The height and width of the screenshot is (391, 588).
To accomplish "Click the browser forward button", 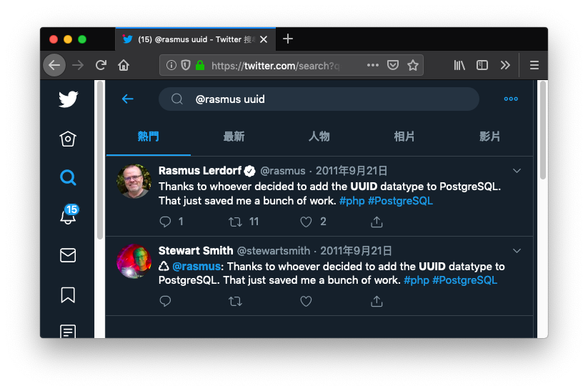I will tap(78, 65).
